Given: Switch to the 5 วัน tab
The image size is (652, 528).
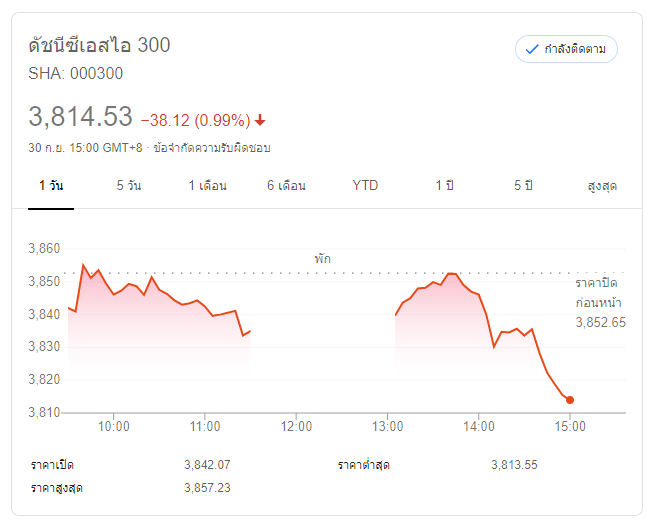Looking at the screenshot, I should click(x=128, y=186).
